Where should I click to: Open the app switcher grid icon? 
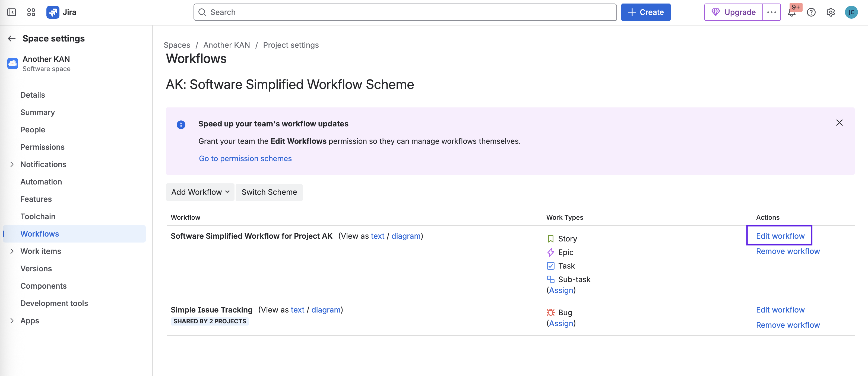(x=31, y=12)
